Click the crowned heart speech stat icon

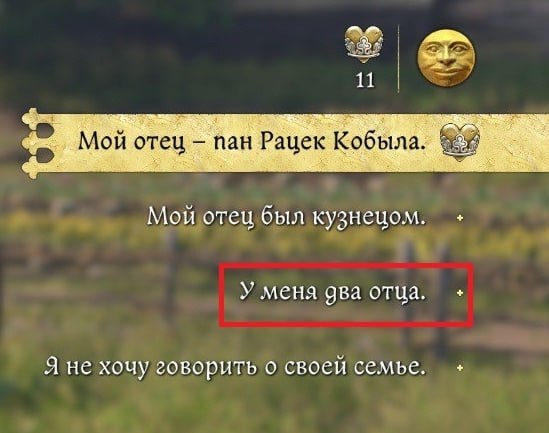coord(364,45)
